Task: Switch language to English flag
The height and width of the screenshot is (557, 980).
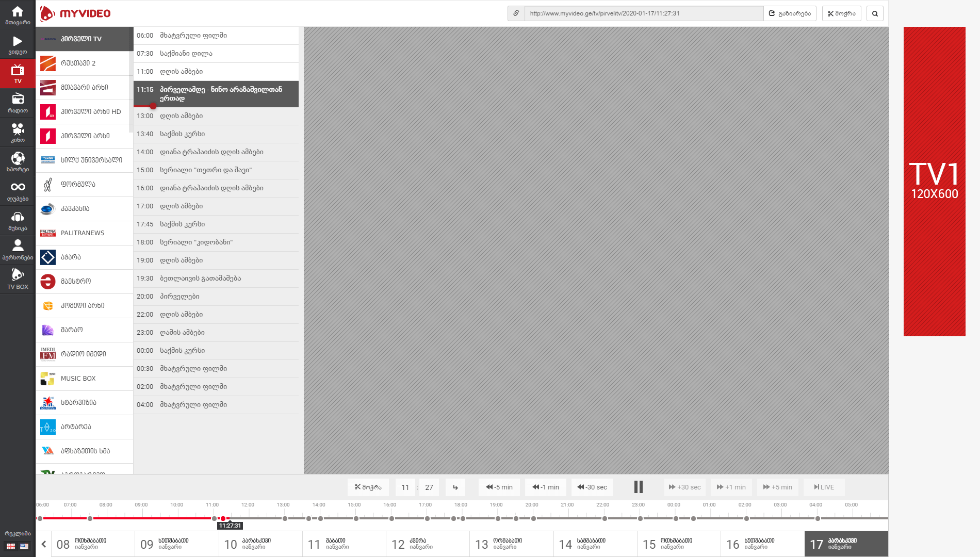Action: click(24, 546)
